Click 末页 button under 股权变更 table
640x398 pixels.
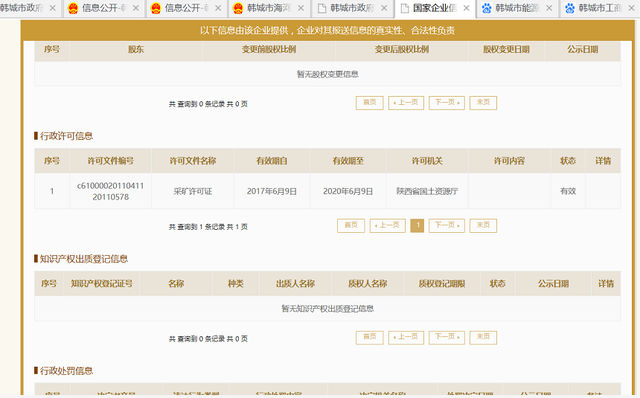click(483, 102)
